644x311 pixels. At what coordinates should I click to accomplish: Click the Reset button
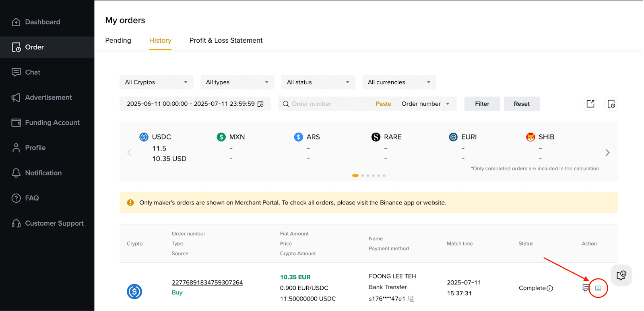pos(522,104)
